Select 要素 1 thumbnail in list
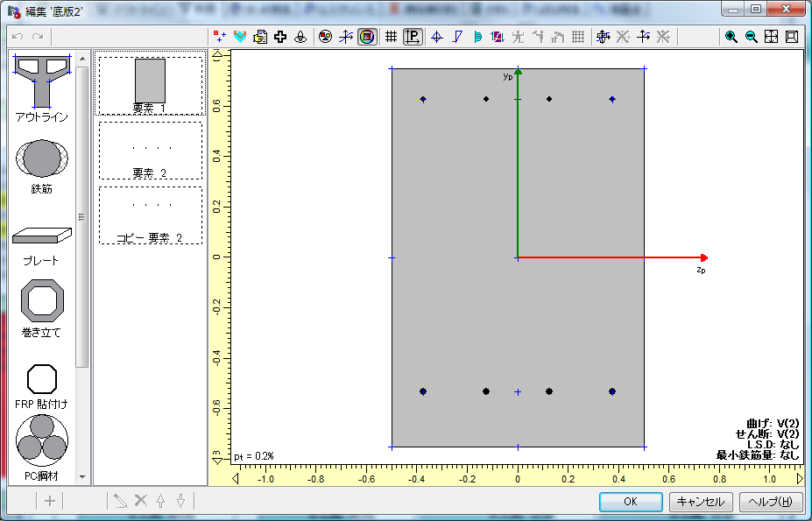Viewport: 812px width, 521px height. (x=150, y=85)
